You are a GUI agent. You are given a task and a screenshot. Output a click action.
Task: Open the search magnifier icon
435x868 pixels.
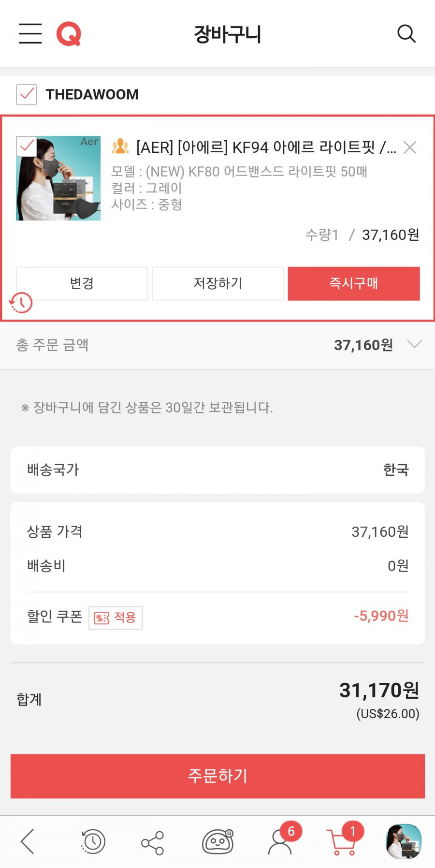(406, 33)
